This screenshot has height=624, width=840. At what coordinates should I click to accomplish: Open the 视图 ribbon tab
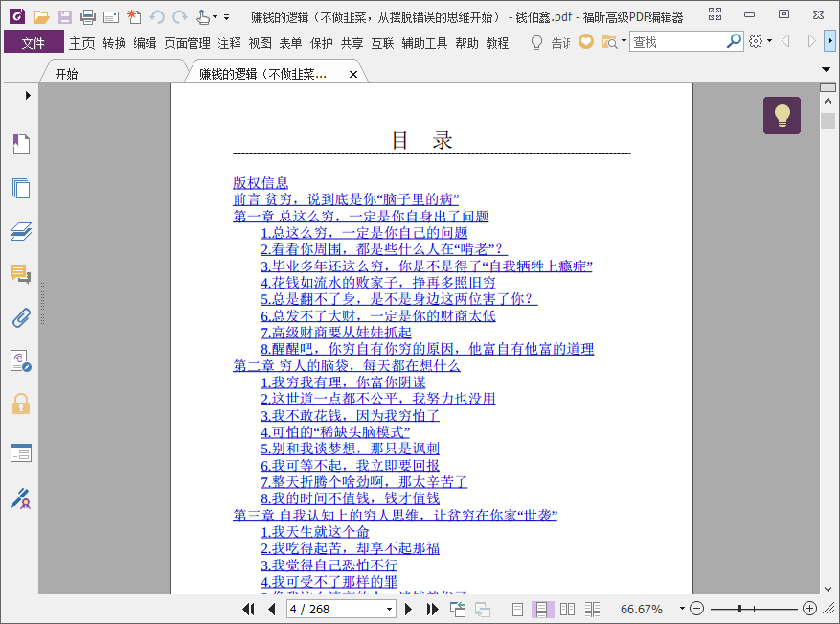[260, 43]
